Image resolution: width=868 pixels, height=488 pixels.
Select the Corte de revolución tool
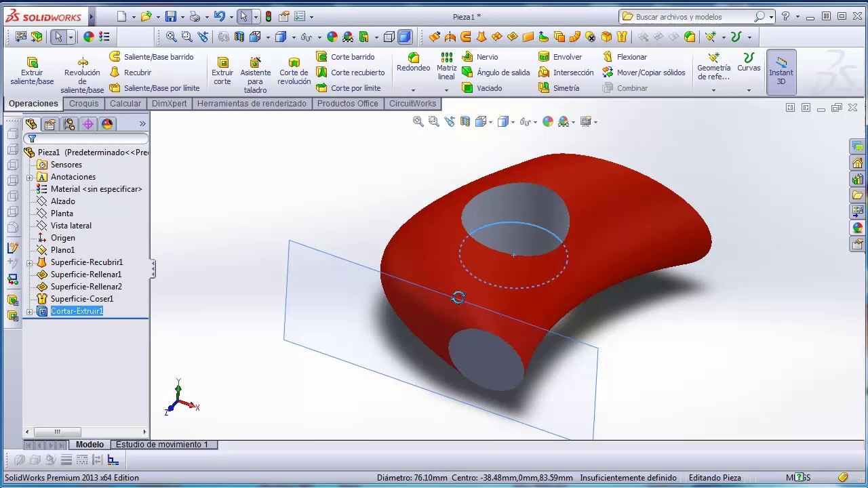(x=294, y=71)
